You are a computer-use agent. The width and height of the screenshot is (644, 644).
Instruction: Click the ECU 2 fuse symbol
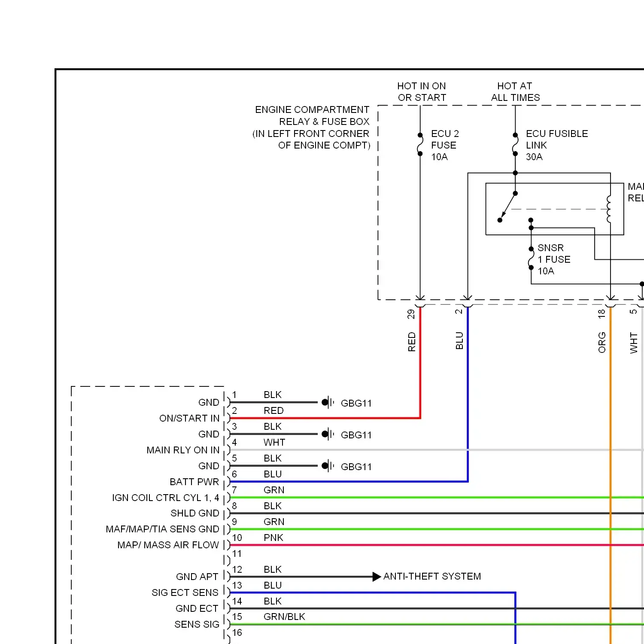[x=420, y=145]
